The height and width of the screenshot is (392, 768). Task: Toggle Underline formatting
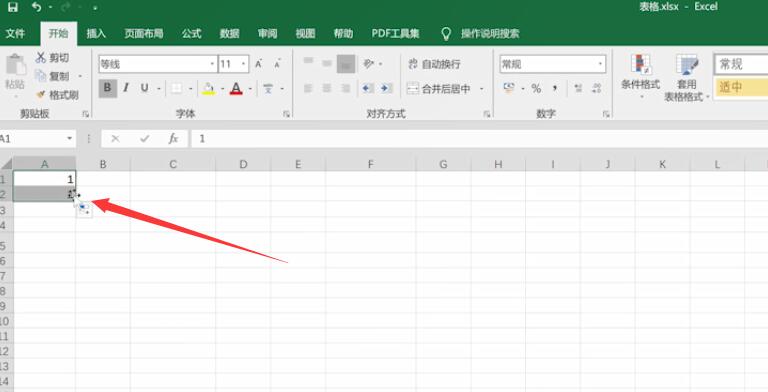click(x=144, y=88)
